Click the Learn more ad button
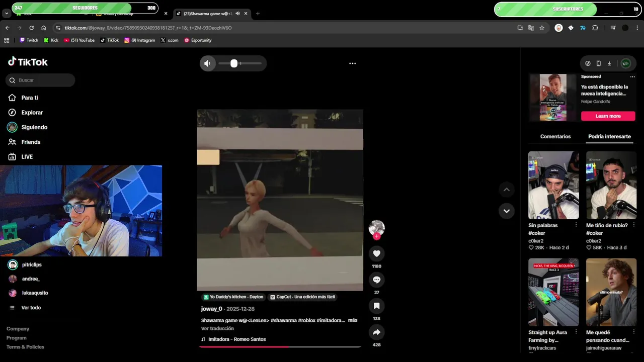 tap(608, 116)
